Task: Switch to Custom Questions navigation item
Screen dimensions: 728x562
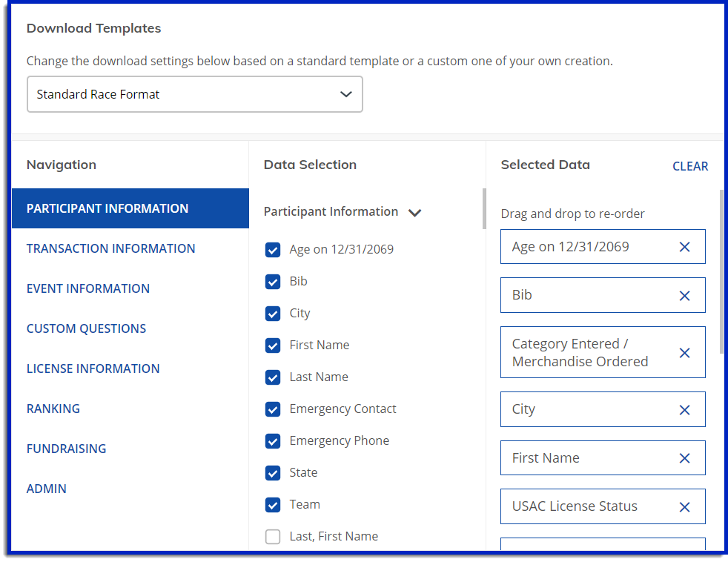Action: tap(86, 328)
